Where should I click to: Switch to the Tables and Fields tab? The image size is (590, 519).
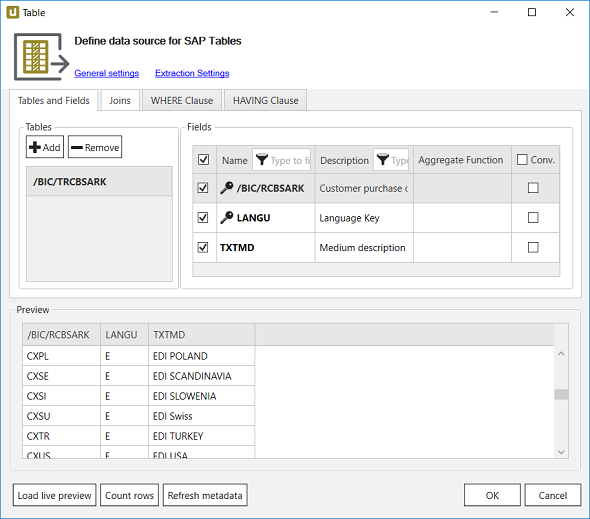pos(53,100)
